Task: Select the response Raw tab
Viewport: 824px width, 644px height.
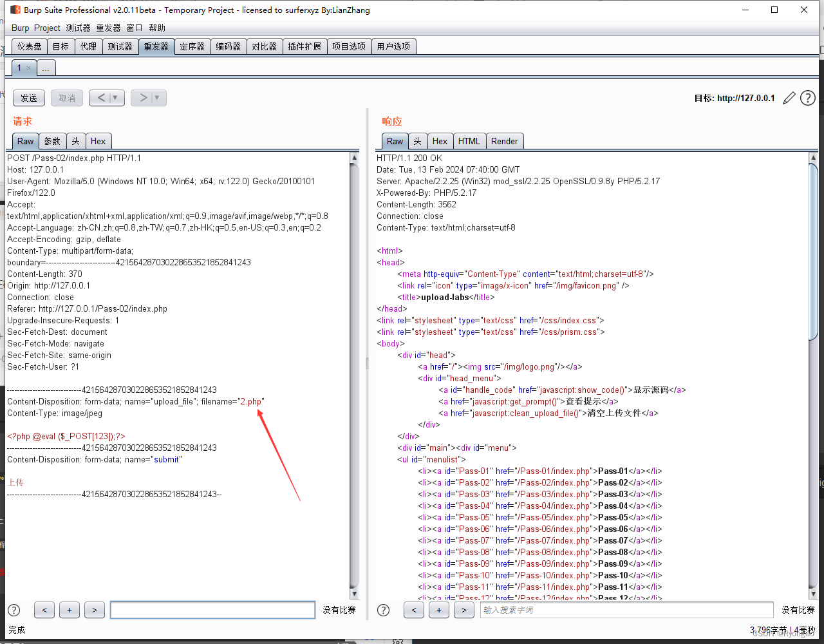Action: 395,141
